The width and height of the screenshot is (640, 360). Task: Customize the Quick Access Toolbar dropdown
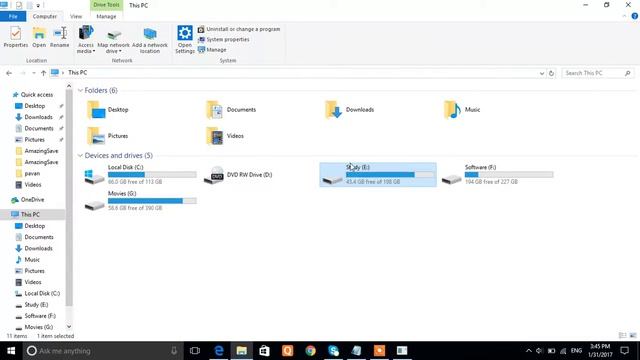(38, 6)
